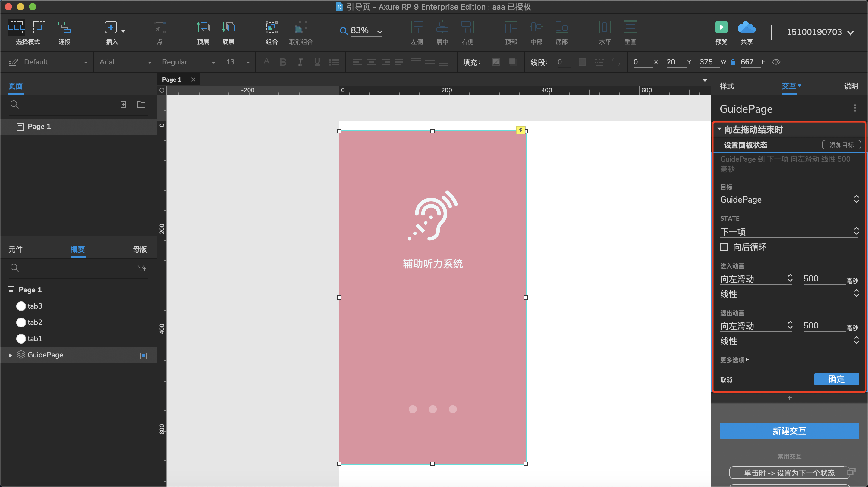Bring to front with 顶层 icon
This screenshot has width=868, height=487.
tap(203, 27)
